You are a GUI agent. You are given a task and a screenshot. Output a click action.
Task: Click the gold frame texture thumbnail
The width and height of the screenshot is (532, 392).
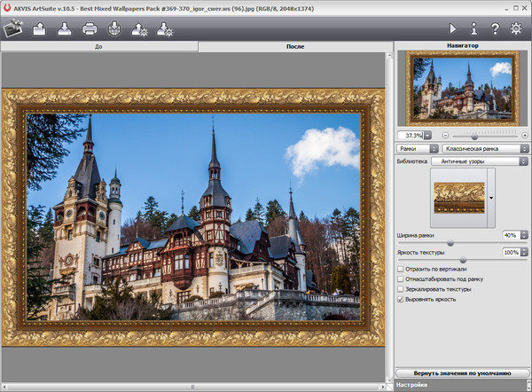coord(458,196)
